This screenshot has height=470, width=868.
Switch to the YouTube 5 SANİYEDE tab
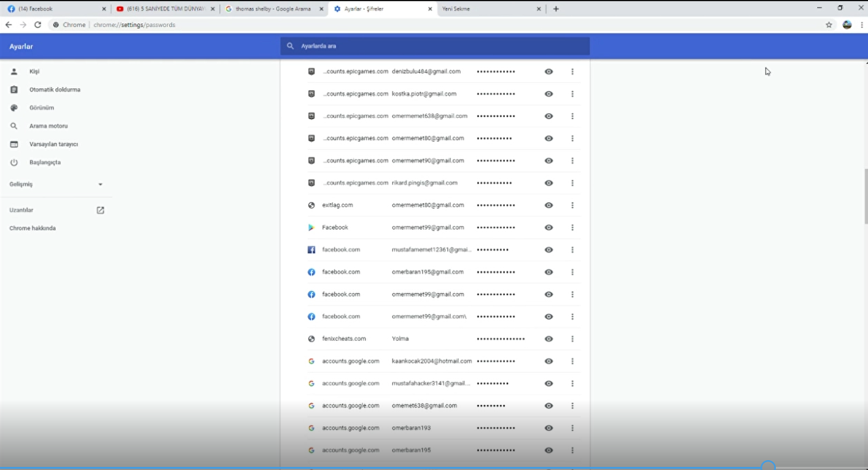pyautogui.click(x=165, y=9)
